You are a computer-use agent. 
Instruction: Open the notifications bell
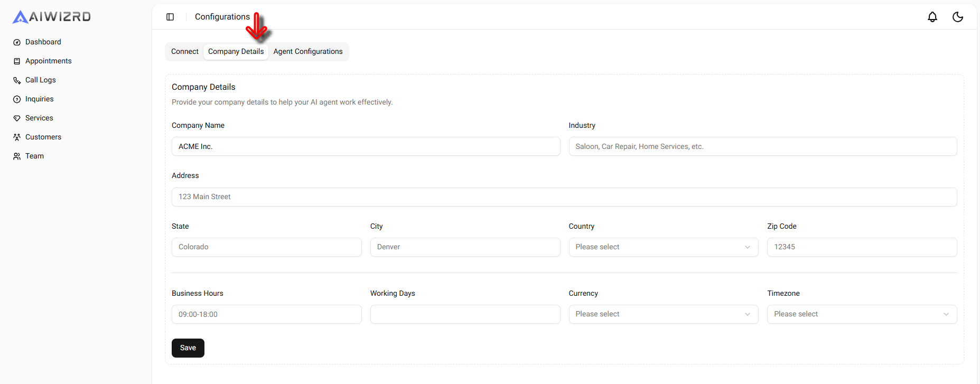click(x=932, y=17)
